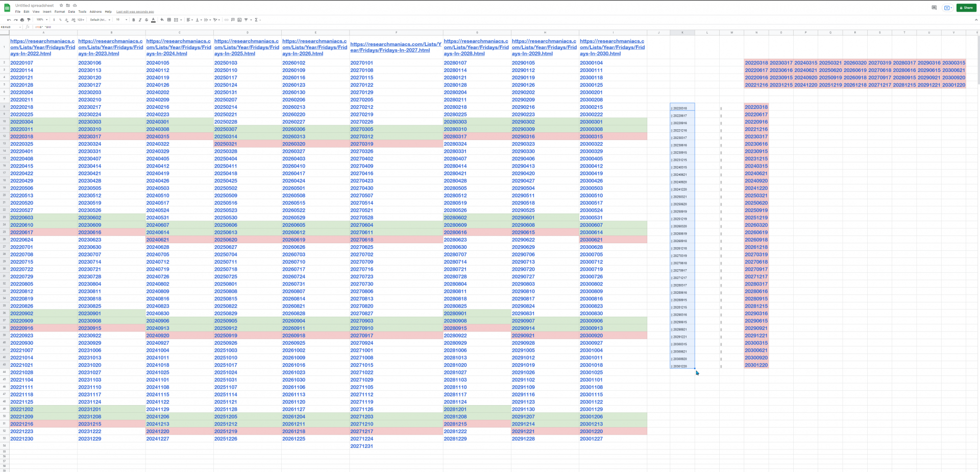Open the zoom level dropdown
Screen dimensions: 980x472
pyautogui.click(x=42, y=20)
